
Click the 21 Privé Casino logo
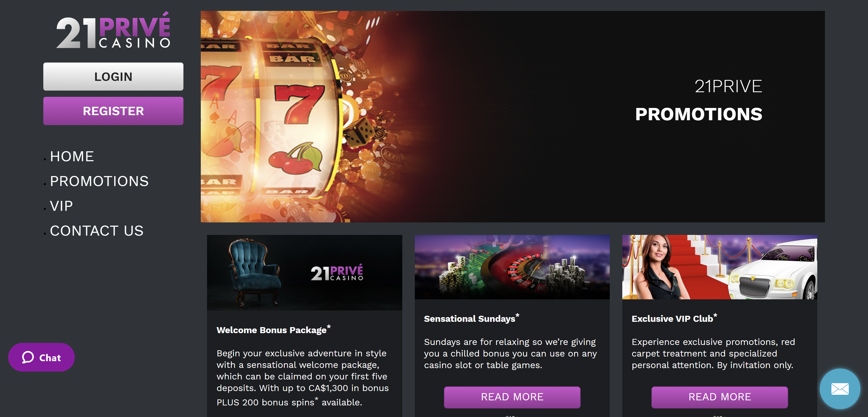pos(113,30)
